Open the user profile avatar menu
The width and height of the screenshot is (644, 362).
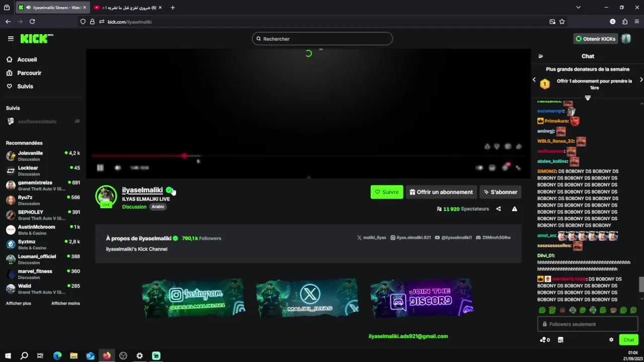(626, 39)
